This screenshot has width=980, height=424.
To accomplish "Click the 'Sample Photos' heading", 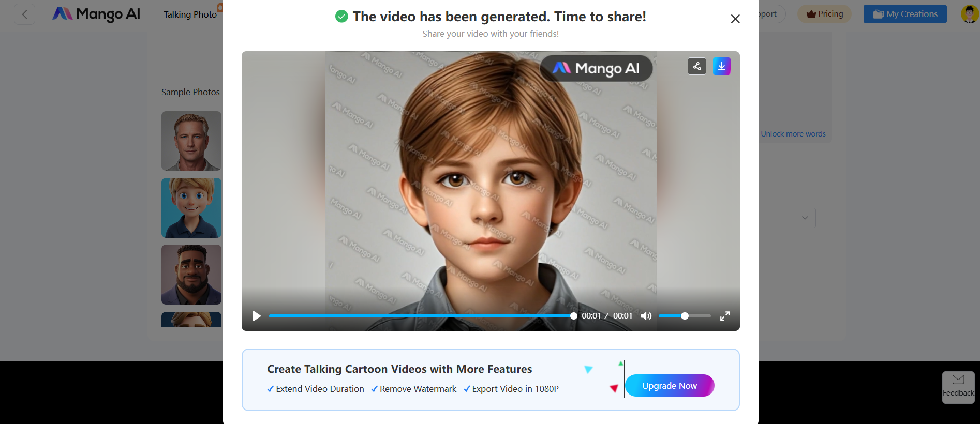I will [190, 92].
